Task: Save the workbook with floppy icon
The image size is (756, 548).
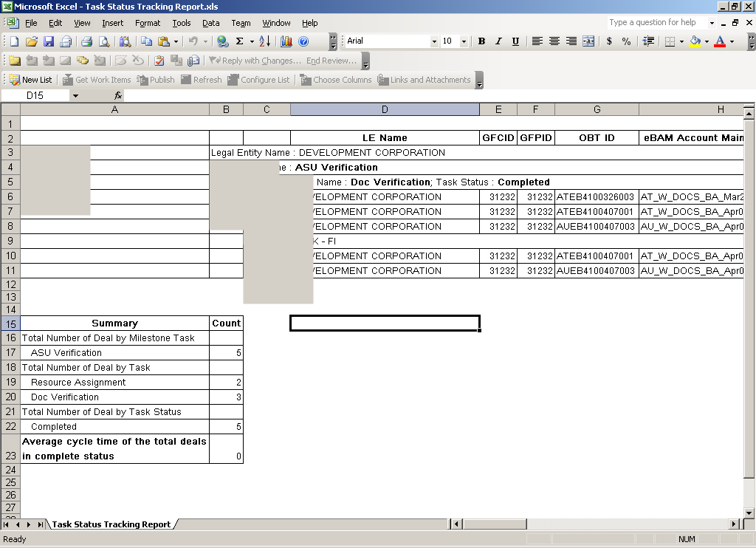Action: 49,41
